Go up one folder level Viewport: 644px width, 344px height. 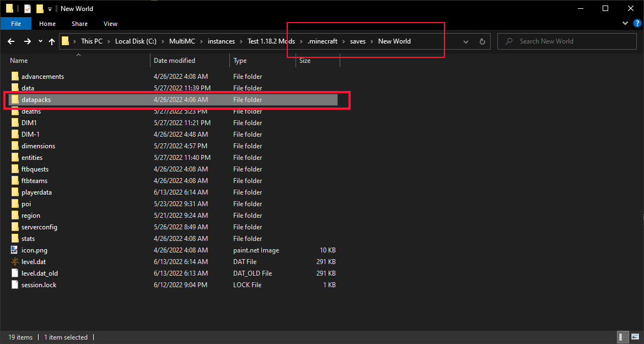pyautogui.click(x=52, y=41)
